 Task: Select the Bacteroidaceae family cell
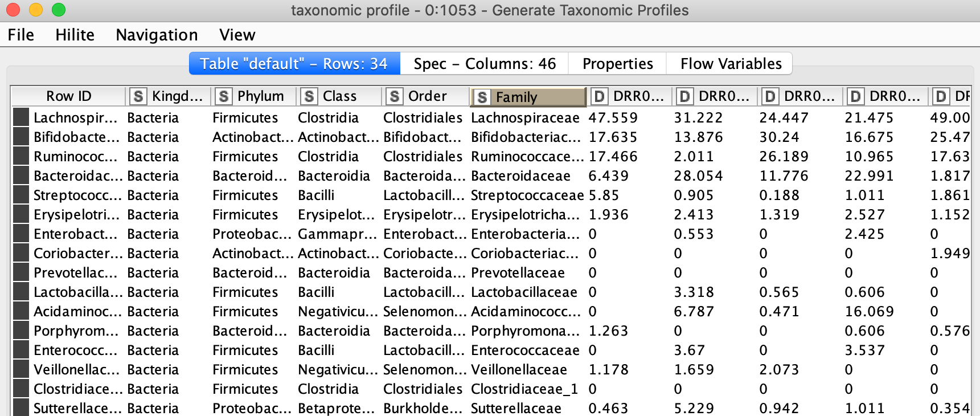click(x=528, y=176)
